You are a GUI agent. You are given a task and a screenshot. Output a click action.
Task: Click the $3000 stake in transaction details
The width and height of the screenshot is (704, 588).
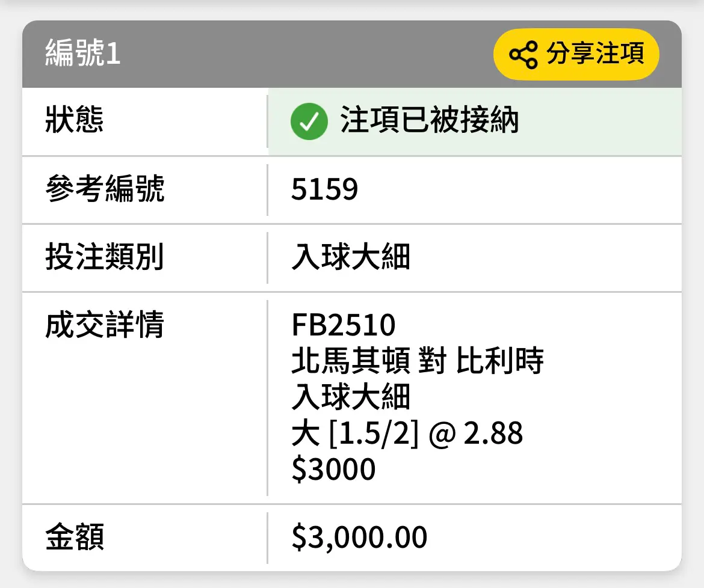click(x=333, y=470)
